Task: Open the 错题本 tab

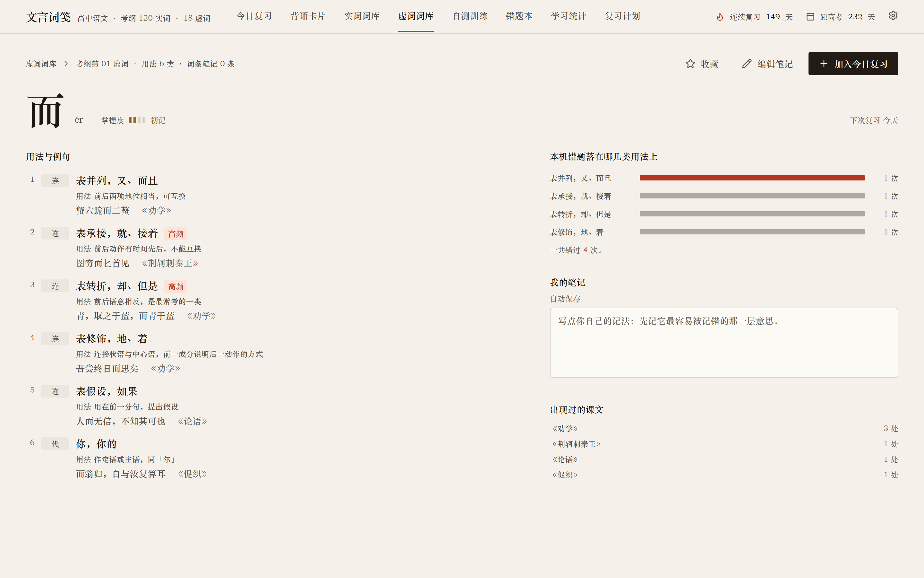Action: pyautogui.click(x=519, y=16)
